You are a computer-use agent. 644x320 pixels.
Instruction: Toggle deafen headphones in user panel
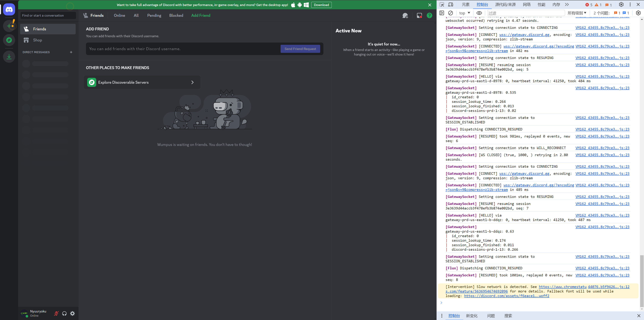tap(65, 313)
